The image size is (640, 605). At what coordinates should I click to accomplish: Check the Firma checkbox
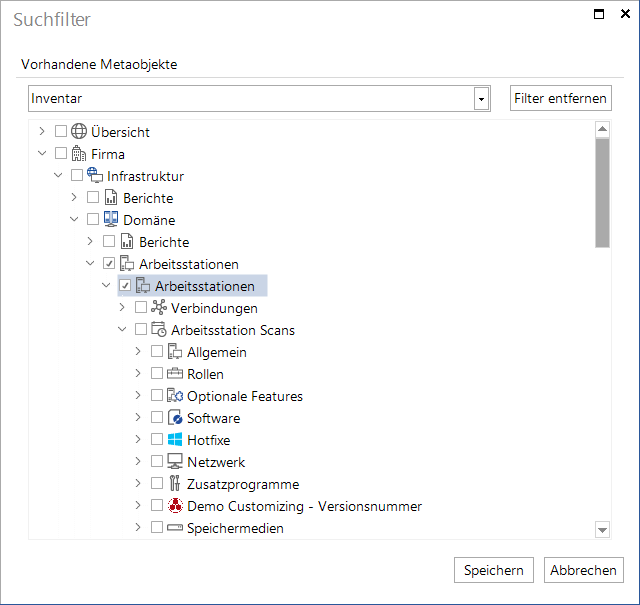coord(61,153)
